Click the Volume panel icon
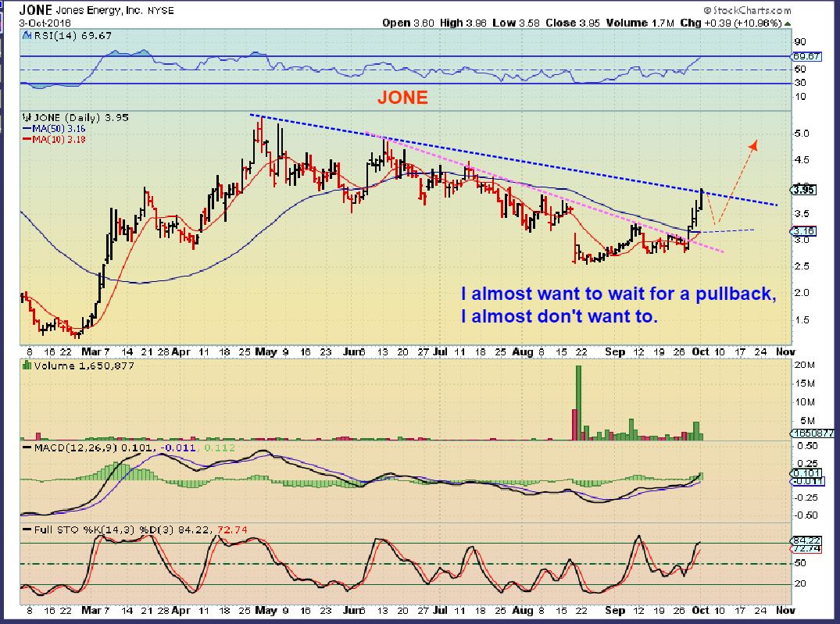 click(x=26, y=364)
